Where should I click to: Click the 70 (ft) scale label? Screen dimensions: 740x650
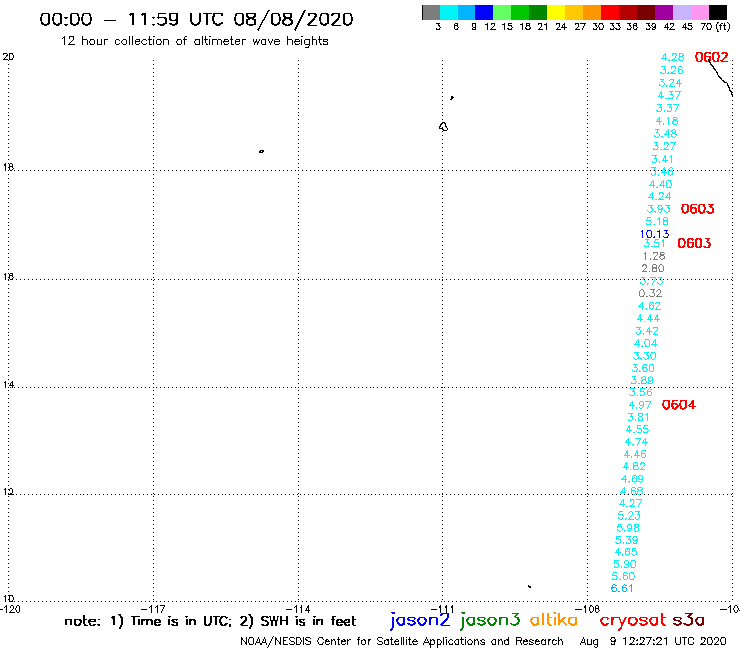click(x=715, y=26)
